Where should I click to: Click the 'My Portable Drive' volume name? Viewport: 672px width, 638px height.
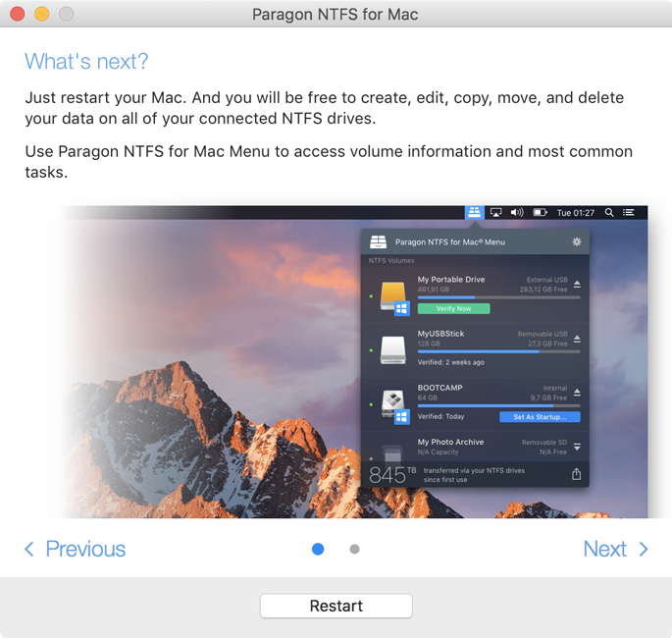click(451, 279)
